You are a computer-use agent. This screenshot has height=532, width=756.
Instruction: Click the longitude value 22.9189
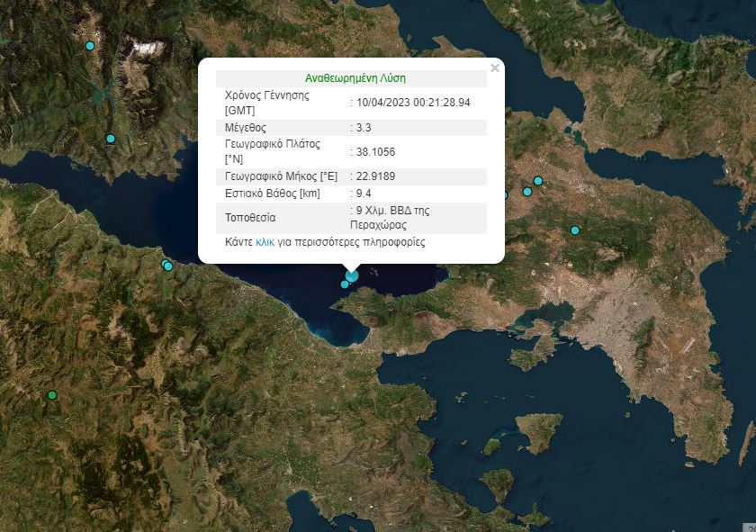coord(375,176)
